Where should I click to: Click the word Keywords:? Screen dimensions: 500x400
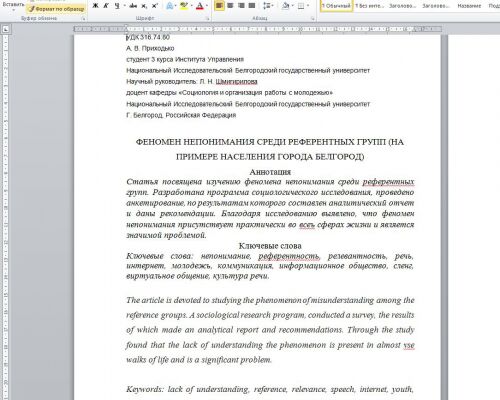(x=145, y=389)
